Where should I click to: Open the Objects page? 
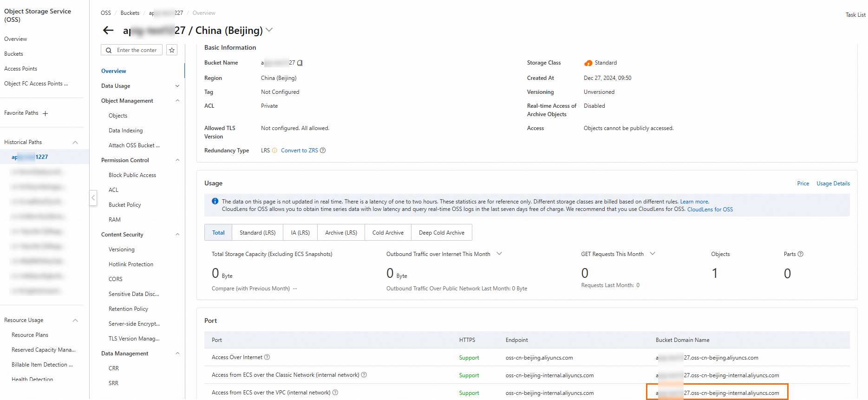(118, 116)
